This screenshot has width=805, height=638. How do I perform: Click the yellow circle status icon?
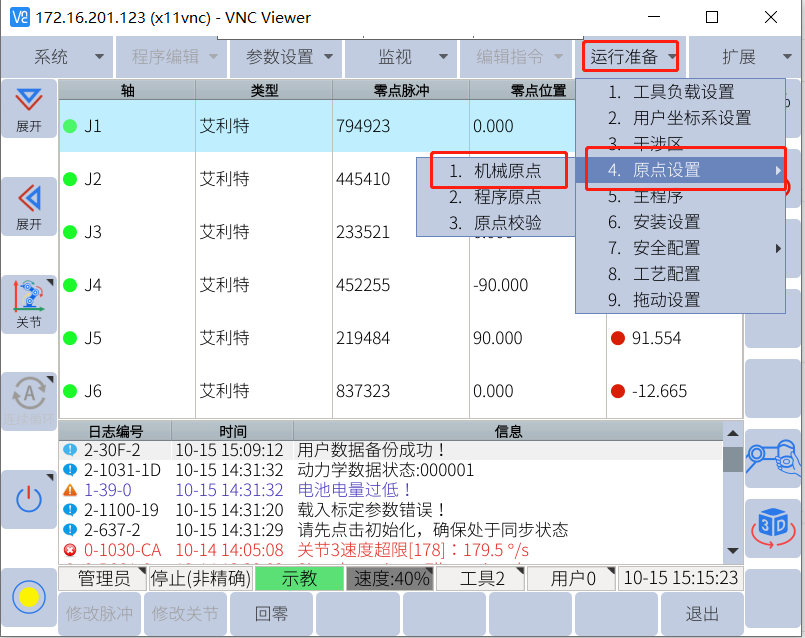point(28,596)
